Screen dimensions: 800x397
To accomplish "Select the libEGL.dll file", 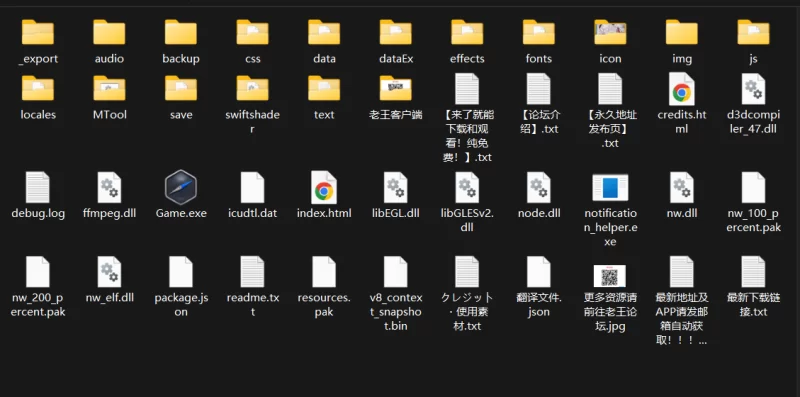I will click(396, 187).
